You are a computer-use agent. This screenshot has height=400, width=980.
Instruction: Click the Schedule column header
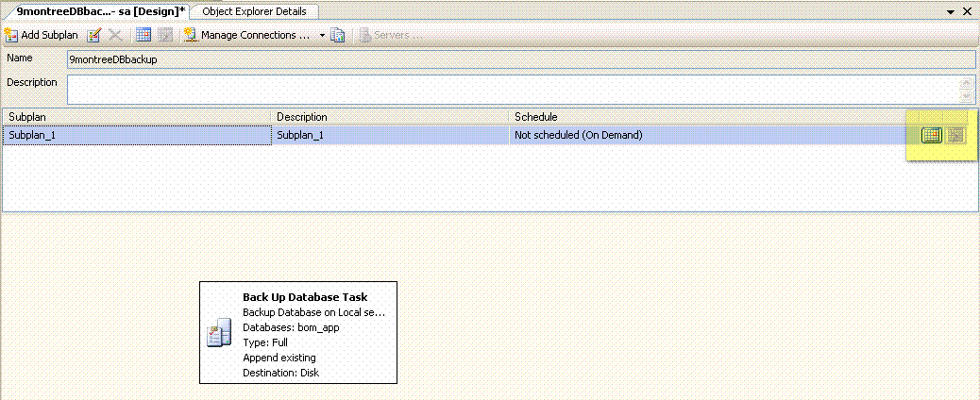point(713,117)
